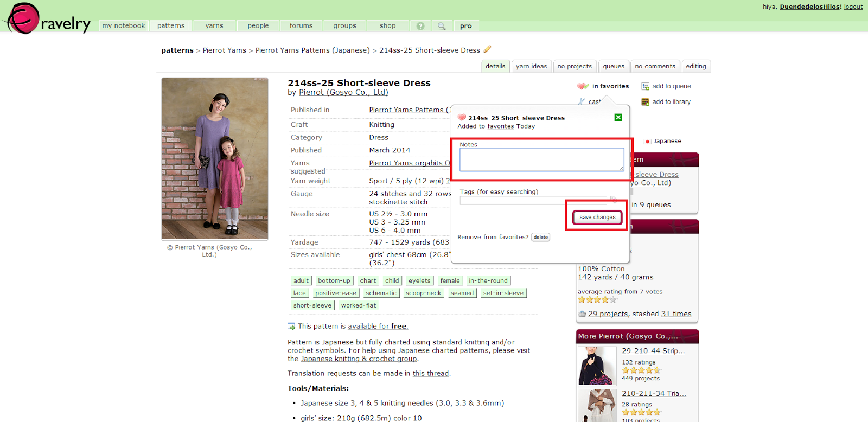Click the Japanese flag language icon

[648, 142]
